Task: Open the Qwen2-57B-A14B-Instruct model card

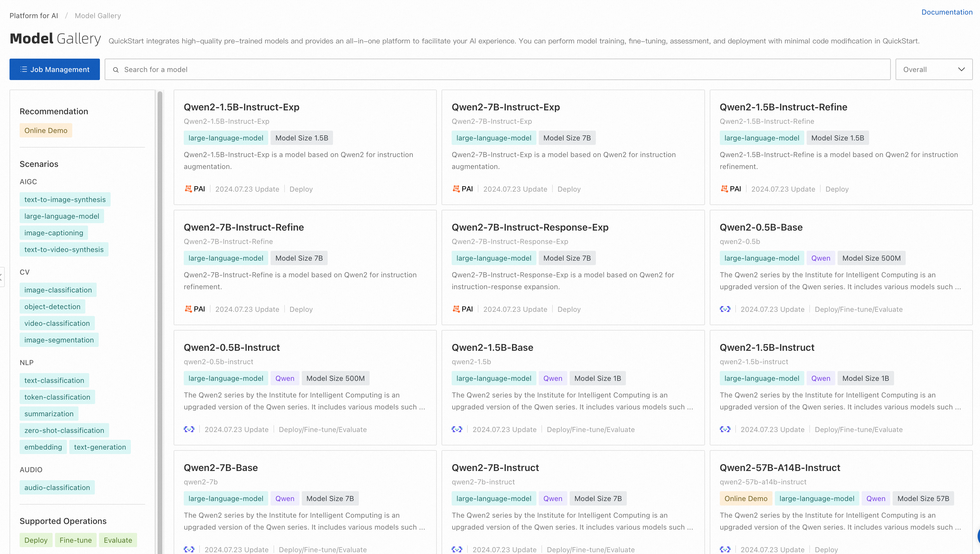Action: 841,503
